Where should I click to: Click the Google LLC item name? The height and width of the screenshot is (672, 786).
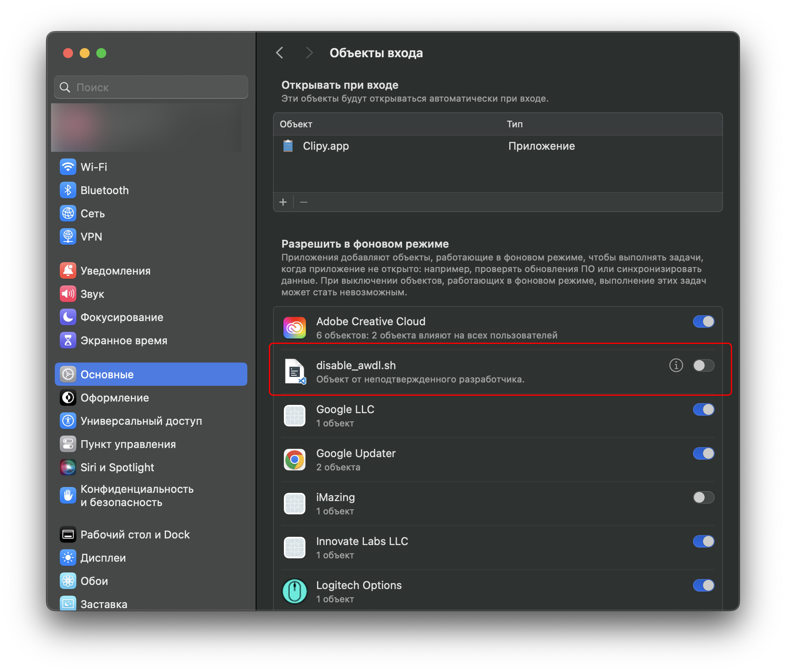pyautogui.click(x=345, y=409)
